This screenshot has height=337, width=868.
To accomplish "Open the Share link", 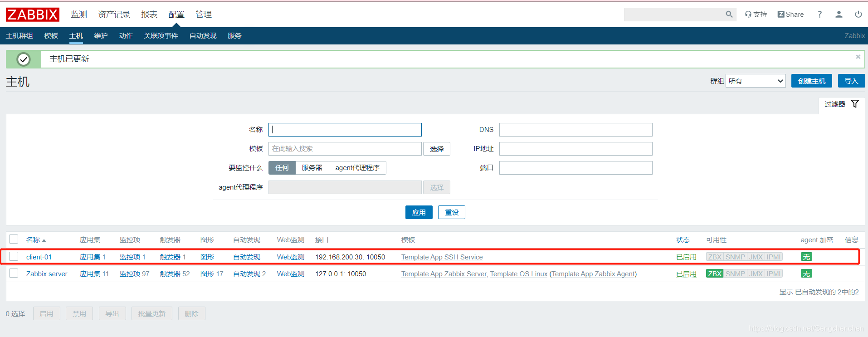I will pos(790,15).
